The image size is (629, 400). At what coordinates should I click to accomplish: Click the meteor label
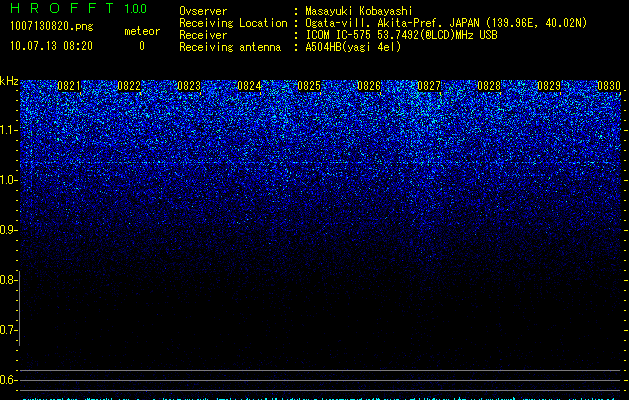pos(142,31)
